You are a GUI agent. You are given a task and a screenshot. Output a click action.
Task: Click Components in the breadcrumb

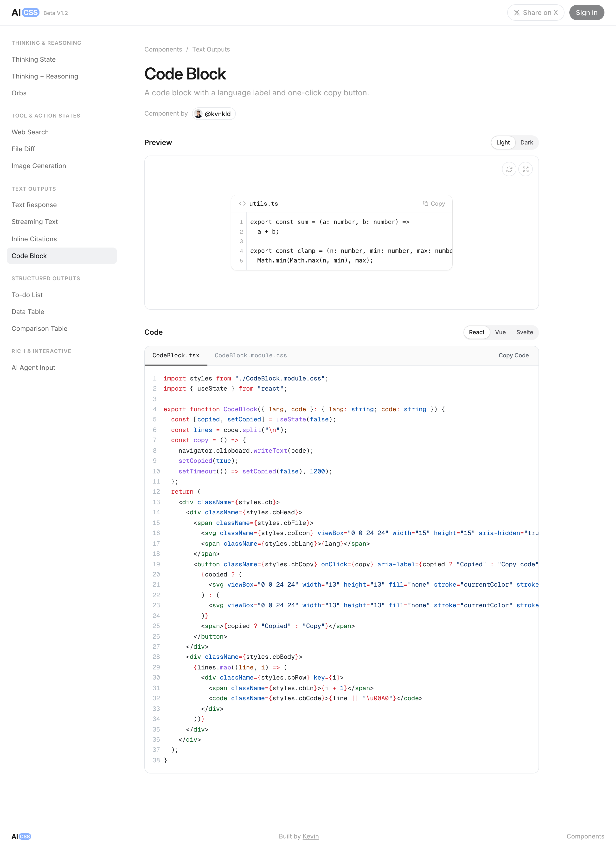click(163, 50)
